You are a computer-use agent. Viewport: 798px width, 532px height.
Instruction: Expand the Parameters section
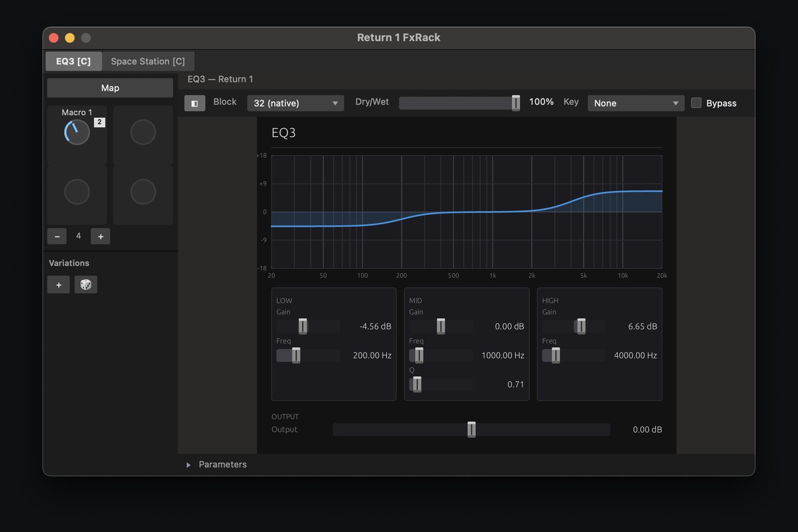(188, 465)
